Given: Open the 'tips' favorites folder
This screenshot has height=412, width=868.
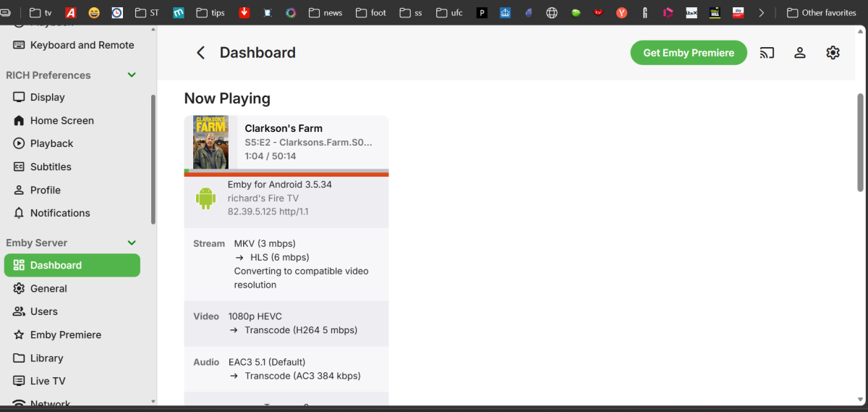Looking at the screenshot, I should (x=210, y=12).
